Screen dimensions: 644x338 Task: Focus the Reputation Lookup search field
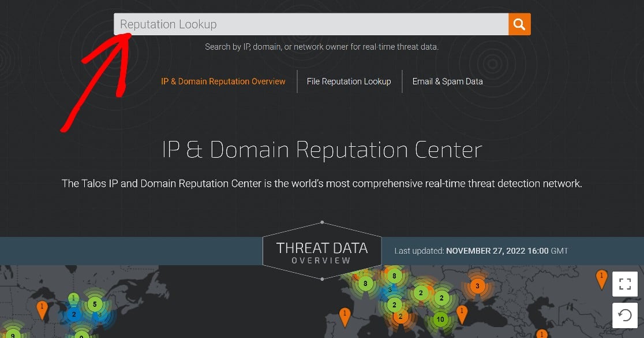(x=311, y=24)
